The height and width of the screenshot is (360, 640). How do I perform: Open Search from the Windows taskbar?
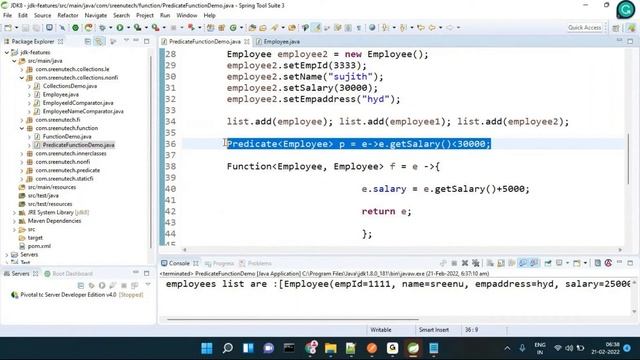tap(227, 348)
